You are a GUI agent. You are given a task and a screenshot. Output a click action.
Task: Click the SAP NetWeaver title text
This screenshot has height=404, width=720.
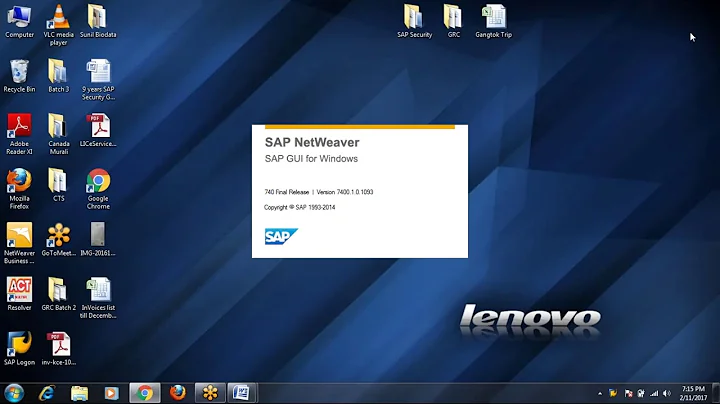(x=312, y=142)
